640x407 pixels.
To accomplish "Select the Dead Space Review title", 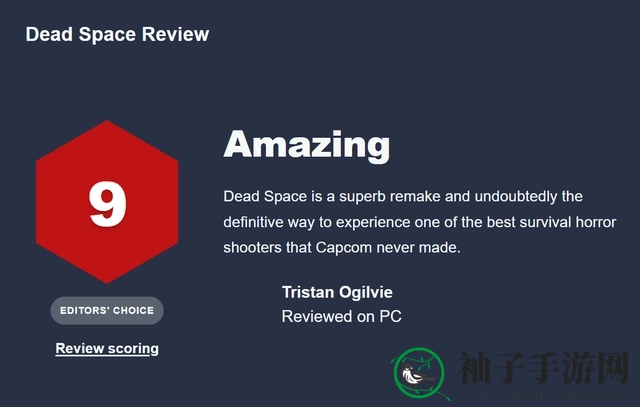I will [118, 34].
